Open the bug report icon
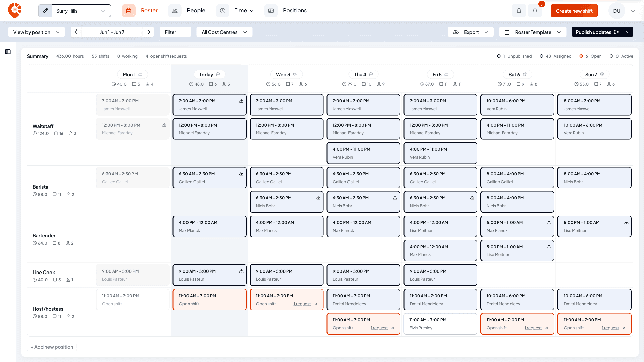 point(519,11)
